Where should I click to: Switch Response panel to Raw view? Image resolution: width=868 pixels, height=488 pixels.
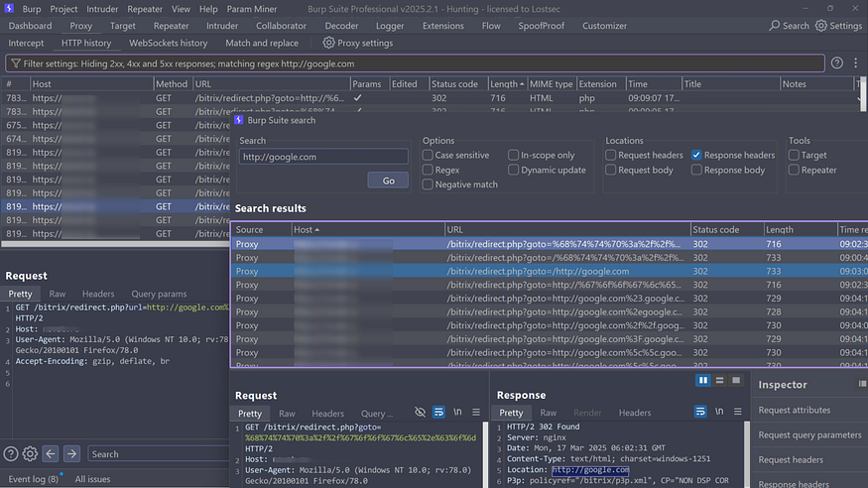(x=548, y=413)
